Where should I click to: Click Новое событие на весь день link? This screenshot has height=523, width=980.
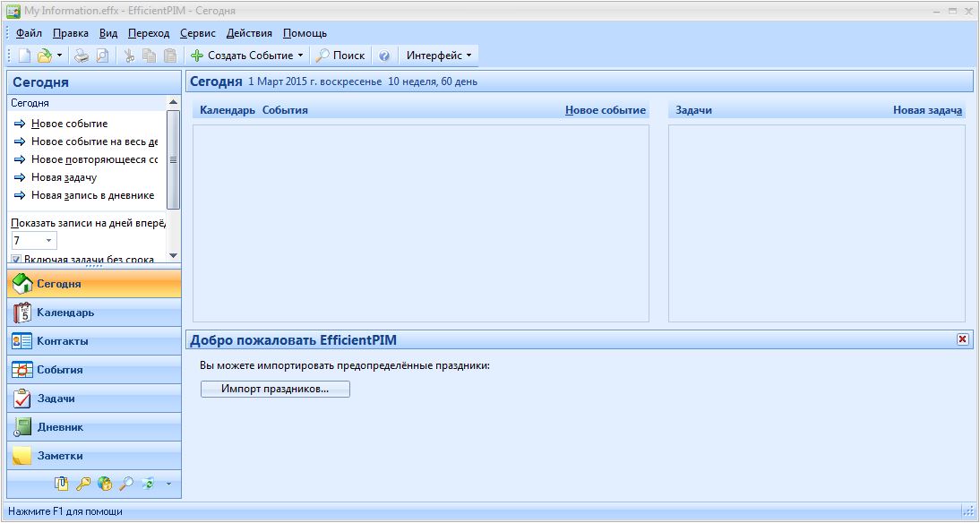94,141
